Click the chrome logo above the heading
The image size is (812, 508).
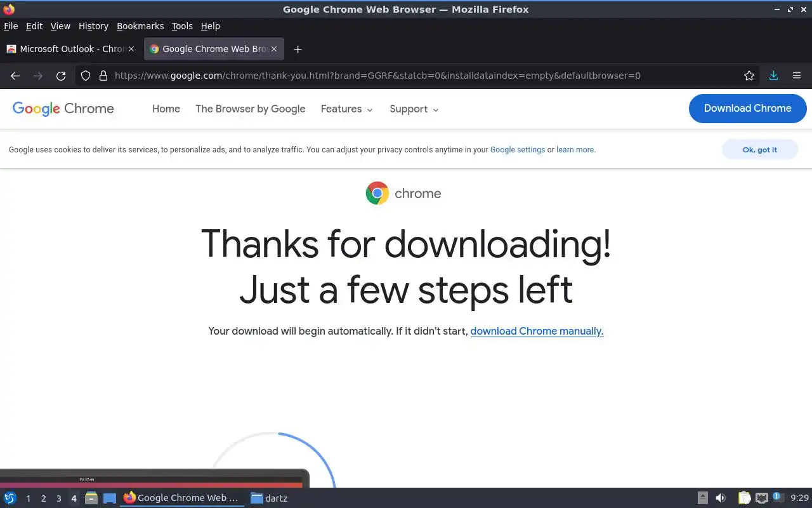(403, 193)
